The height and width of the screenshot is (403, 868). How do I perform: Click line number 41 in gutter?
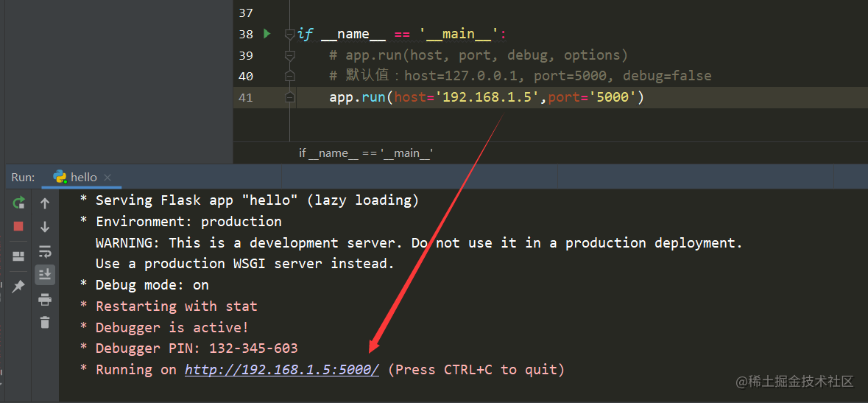coord(246,97)
